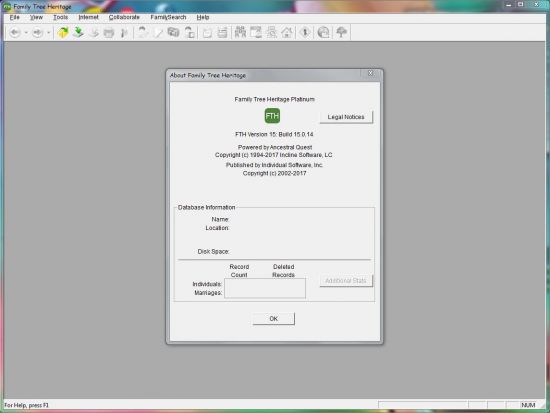The image size is (550, 413).
Task: Click the grey curved arrow toolbar icon
Action: pos(94,33)
